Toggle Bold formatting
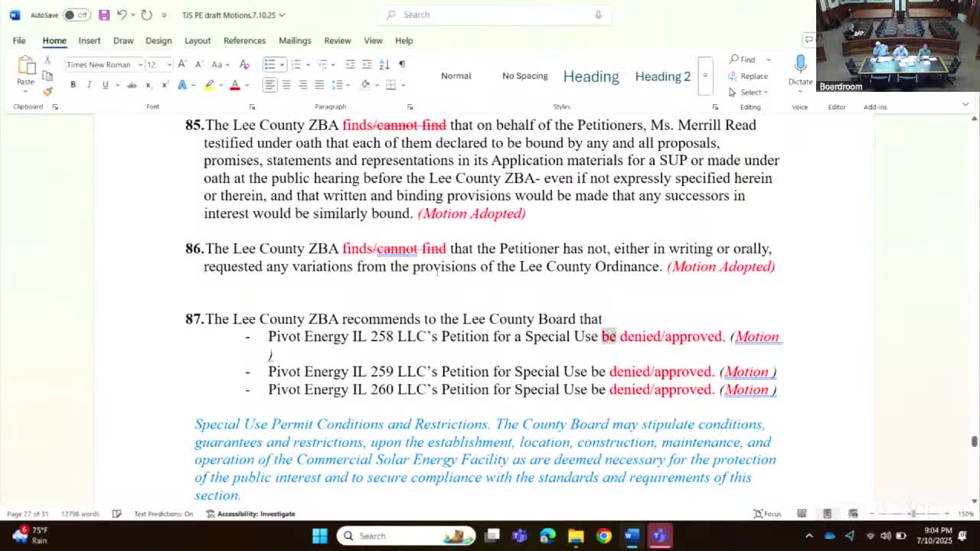 click(x=73, y=85)
